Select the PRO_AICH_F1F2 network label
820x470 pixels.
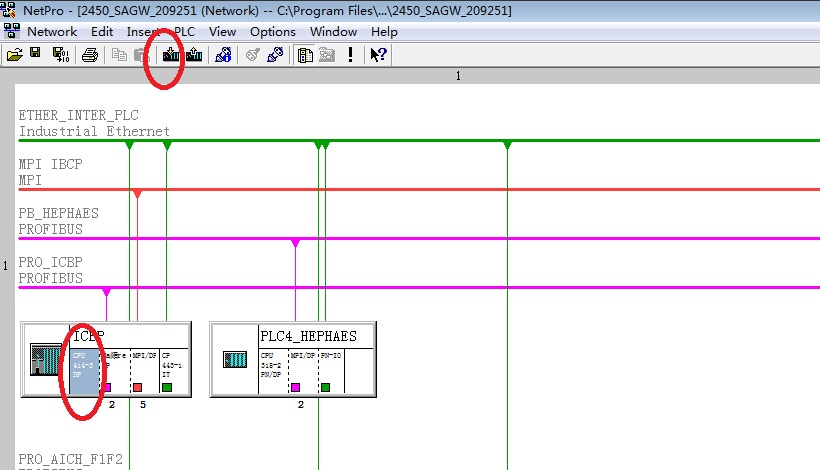pyautogui.click(x=71, y=459)
